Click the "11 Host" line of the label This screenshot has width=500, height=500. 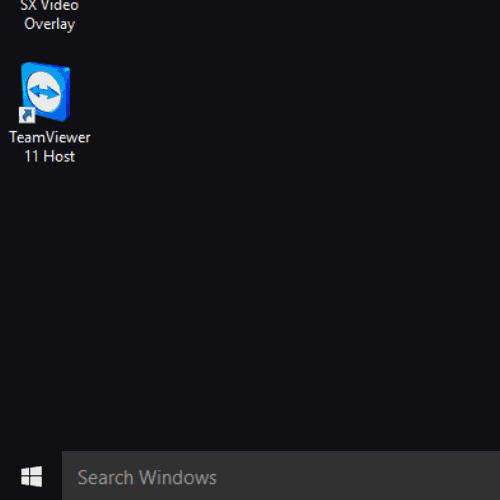50,156
